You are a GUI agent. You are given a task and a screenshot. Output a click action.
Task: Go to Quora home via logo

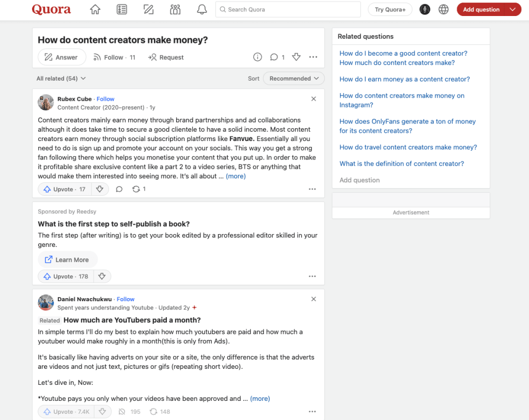pyautogui.click(x=51, y=9)
